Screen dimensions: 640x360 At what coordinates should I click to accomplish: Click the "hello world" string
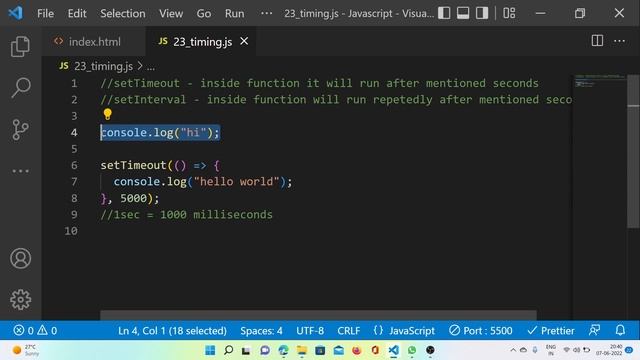point(236,182)
